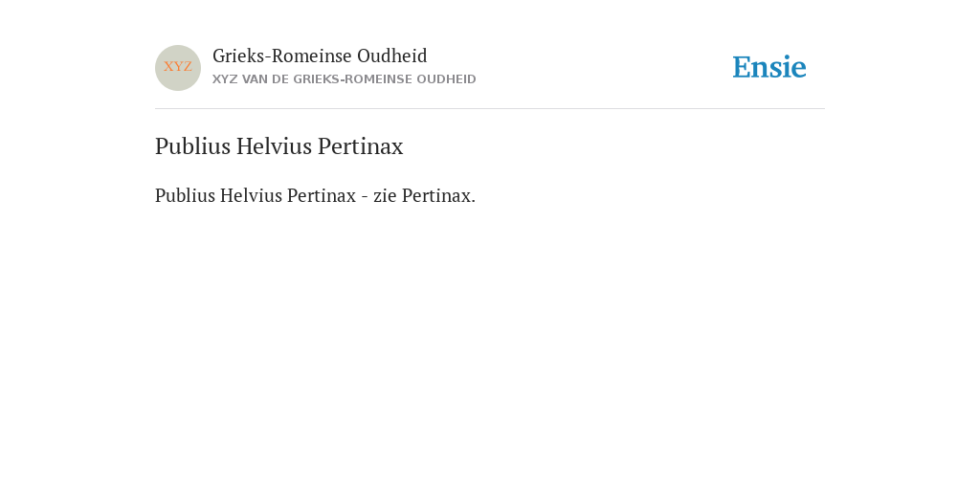Screen dimensions: 980x490
Task: Click the horizontal divider under the header
Action: pos(490,109)
